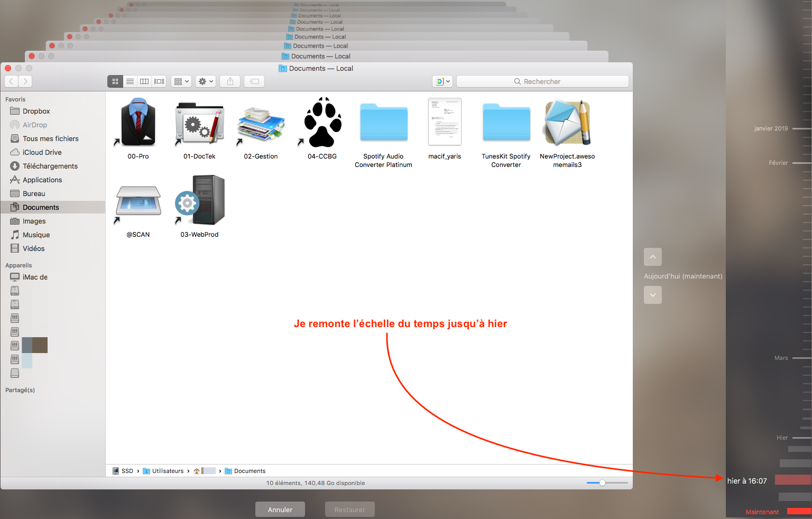The height and width of the screenshot is (519, 812).
Task: Click in the Rechercher search field
Action: pyautogui.click(x=542, y=81)
